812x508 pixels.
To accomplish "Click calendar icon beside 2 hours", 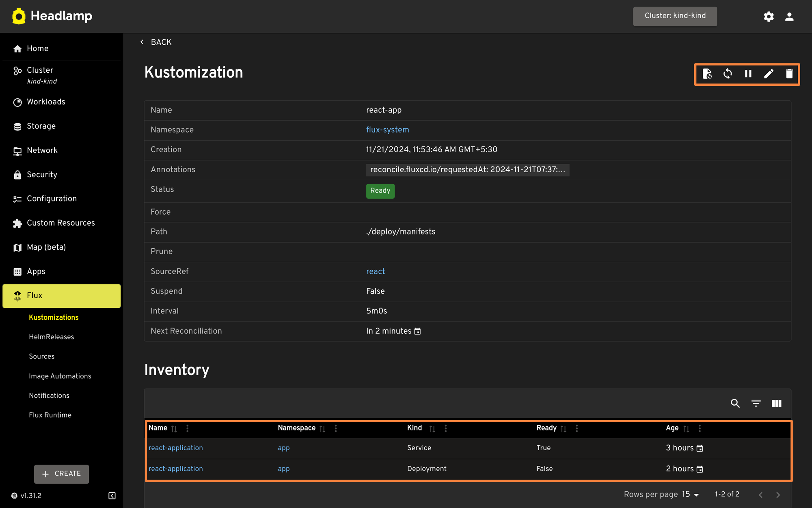I will click(700, 469).
